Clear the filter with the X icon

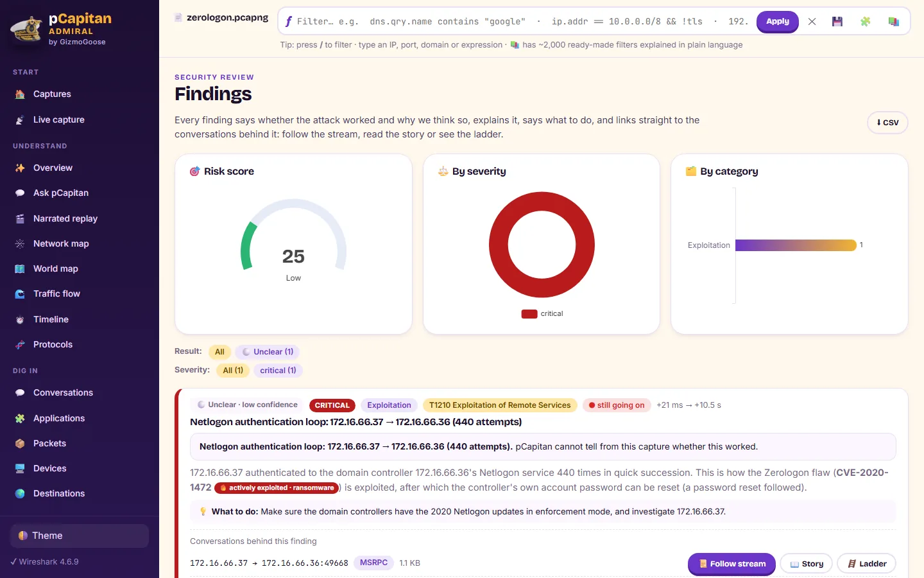[x=812, y=22]
